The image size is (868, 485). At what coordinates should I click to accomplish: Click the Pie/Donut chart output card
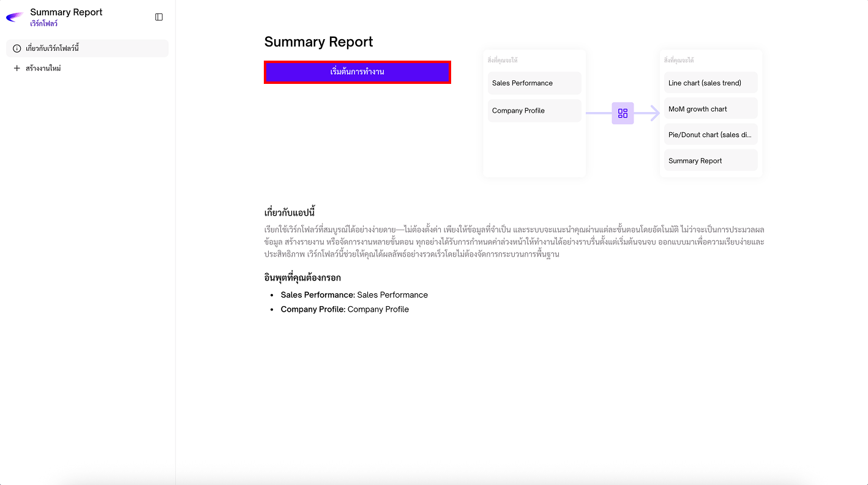point(710,135)
